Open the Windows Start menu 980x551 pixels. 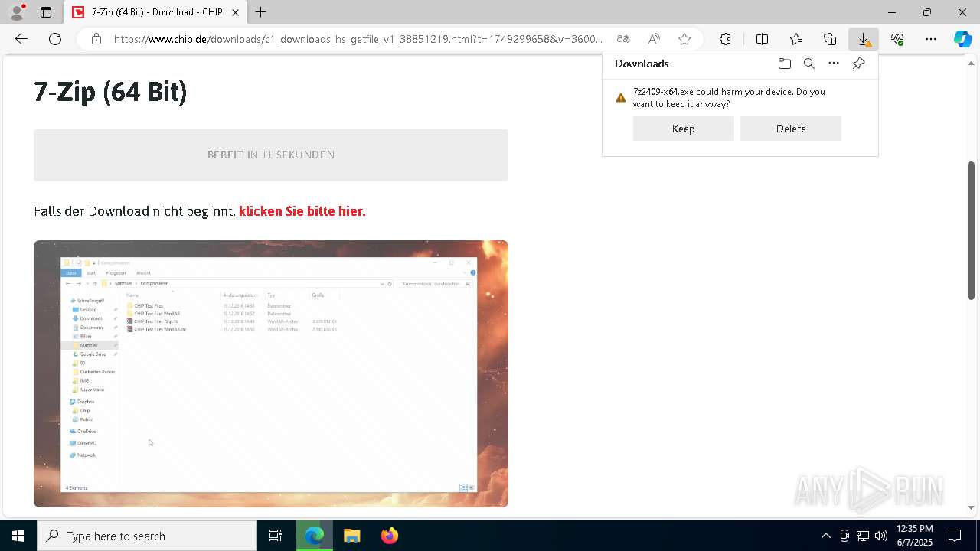18,536
